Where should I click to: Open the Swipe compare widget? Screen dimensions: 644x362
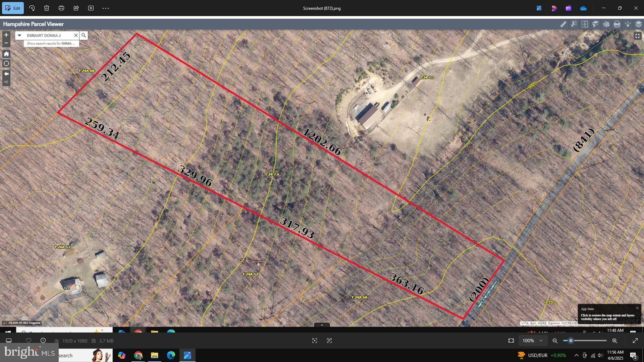click(585, 24)
